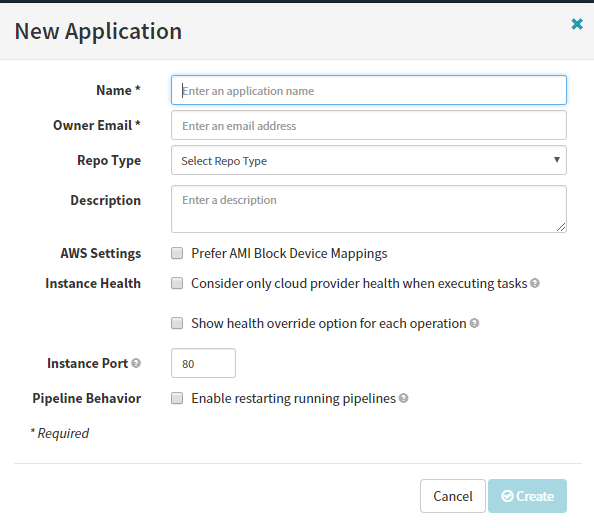Open help icon beside cloud provider health
594x528 pixels.
(x=535, y=283)
